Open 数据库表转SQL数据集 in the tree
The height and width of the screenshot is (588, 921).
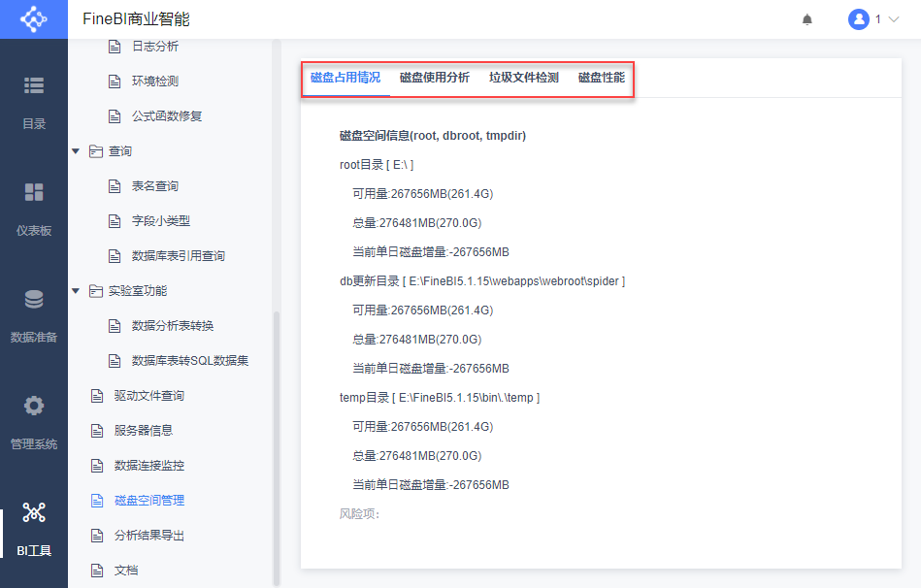190,361
